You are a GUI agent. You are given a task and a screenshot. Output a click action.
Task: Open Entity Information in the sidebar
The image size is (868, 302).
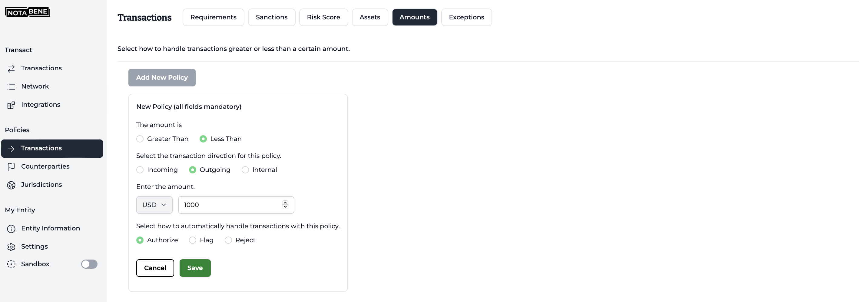pos(52,229)
